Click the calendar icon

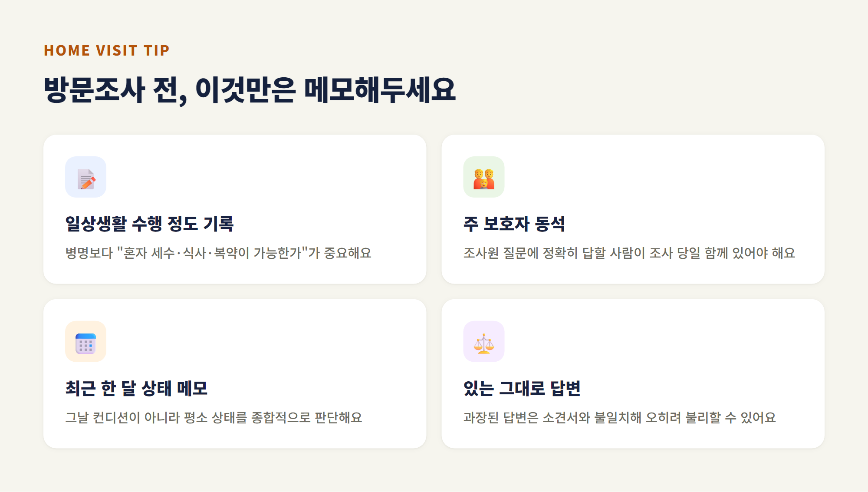click(85, 343)
